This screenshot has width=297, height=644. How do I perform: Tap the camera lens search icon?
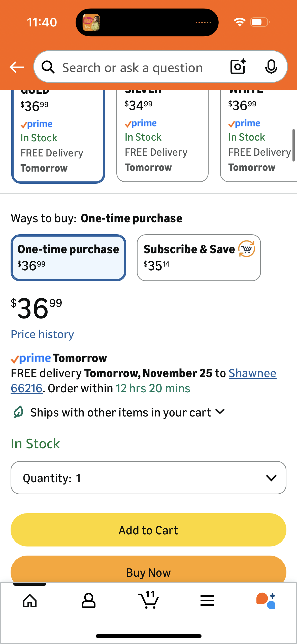point(238,67)
